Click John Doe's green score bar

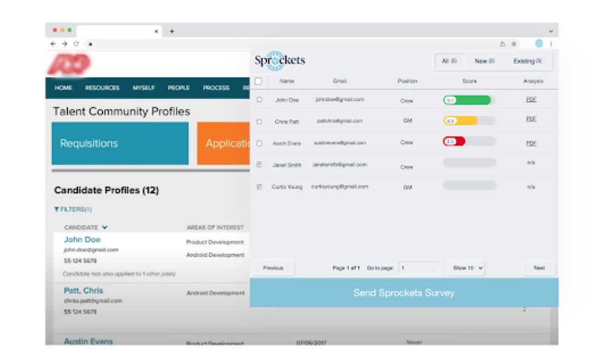tap(469, 100)
